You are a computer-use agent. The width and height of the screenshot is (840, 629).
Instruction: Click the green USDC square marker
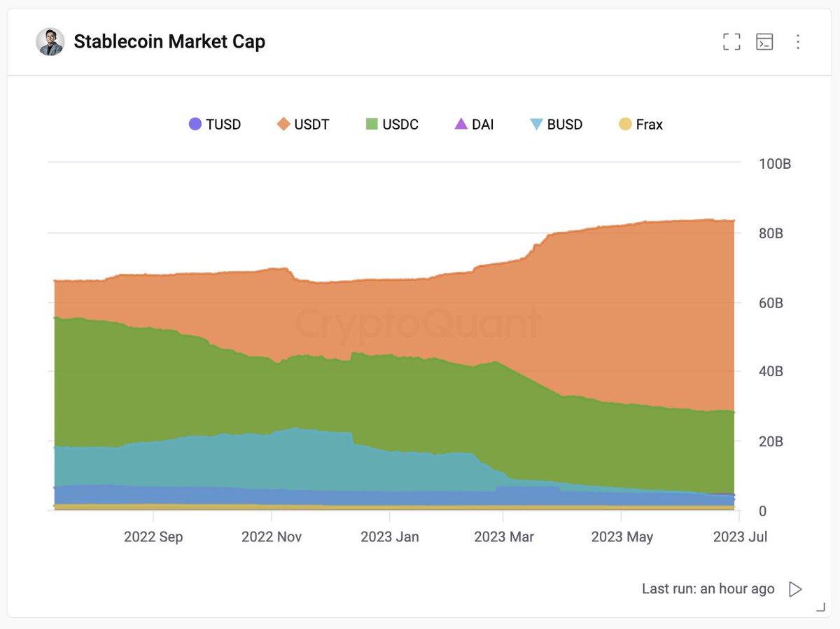point(372,125)
